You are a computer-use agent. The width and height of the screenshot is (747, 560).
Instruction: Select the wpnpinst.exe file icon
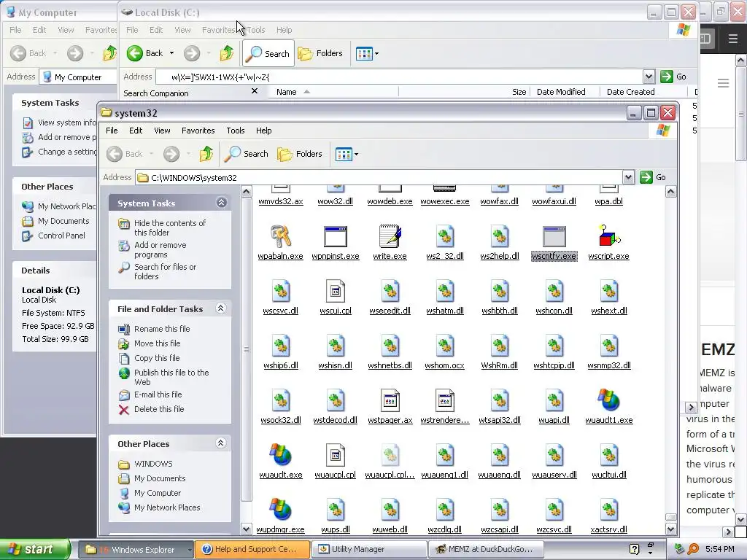336,237
